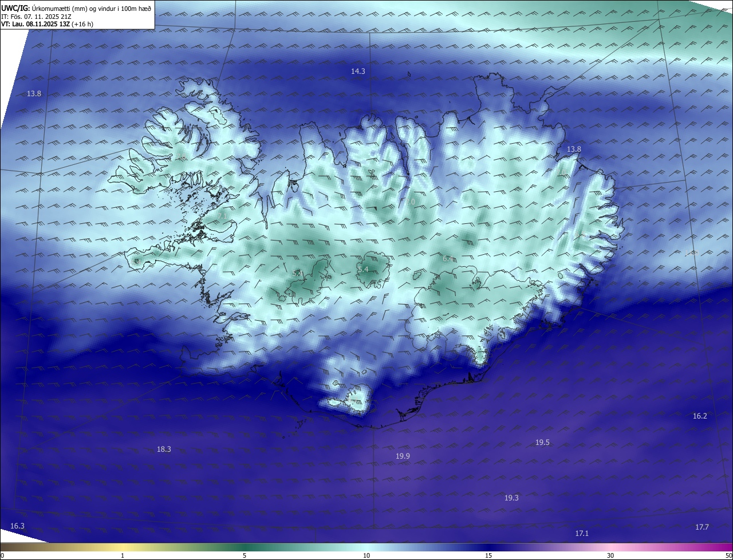Click the 16.3 value label
Screen dimensions: 733x560
[17, 526]
